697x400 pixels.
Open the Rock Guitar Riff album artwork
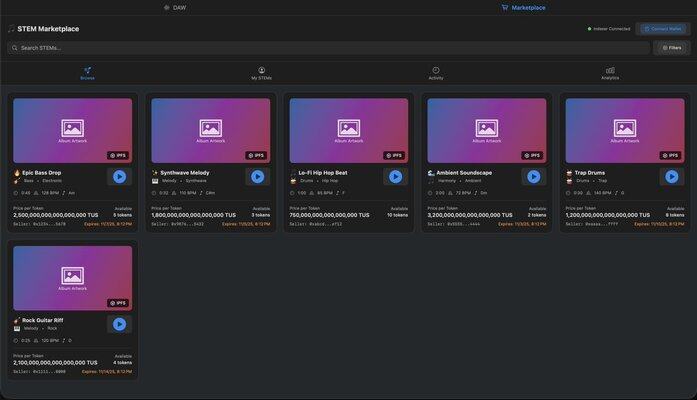click(72, 277)
